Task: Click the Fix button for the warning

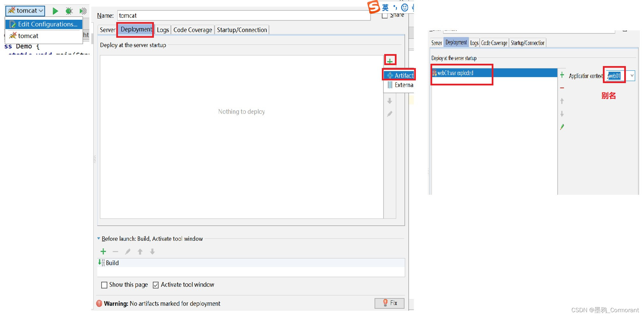Action: 390,303
